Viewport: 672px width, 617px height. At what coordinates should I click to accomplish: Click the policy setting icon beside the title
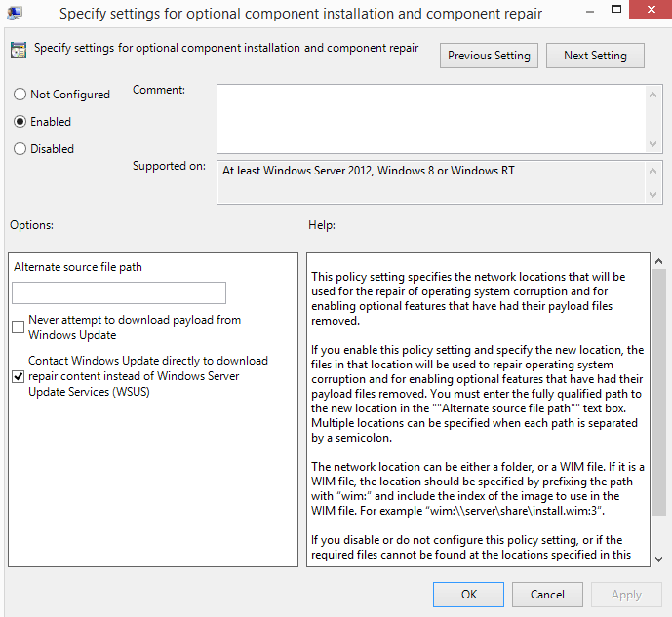19,50
